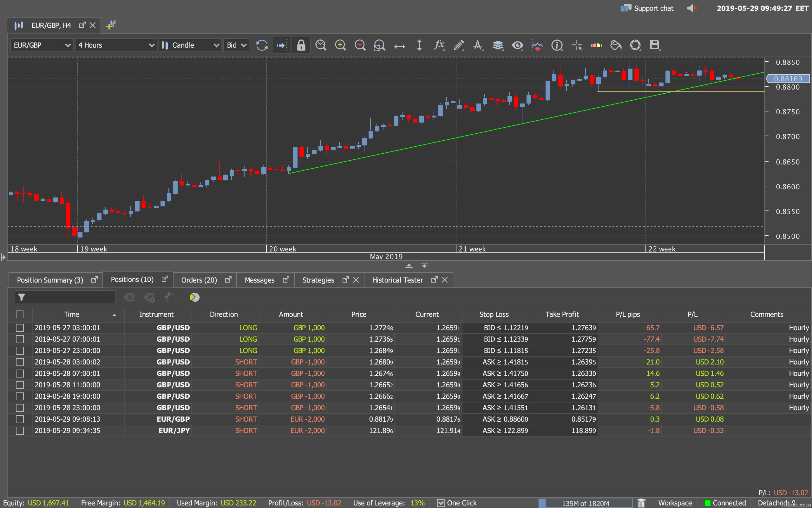Expand chart panel with up arrow

[x=409, y=266]
